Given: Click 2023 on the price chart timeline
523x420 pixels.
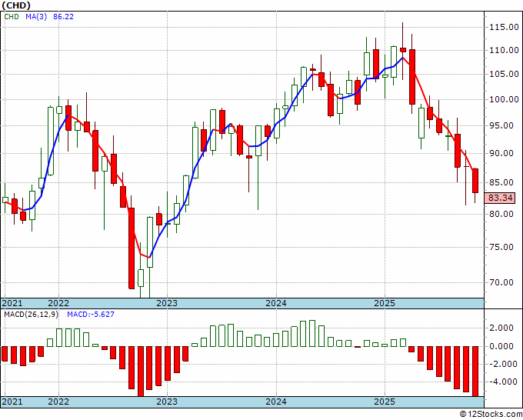Looking at the screenshot, I should coord(167,303).
